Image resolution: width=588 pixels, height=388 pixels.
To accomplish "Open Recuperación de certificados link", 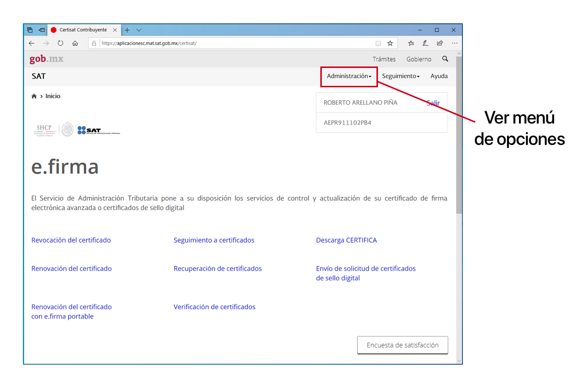I will [x=218, y=268].
